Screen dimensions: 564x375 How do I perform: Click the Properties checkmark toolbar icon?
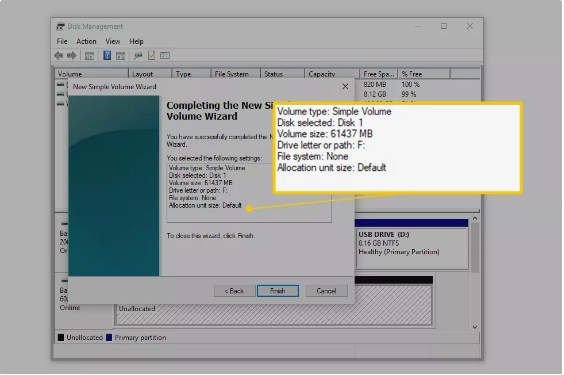click(x=151, y=55)
